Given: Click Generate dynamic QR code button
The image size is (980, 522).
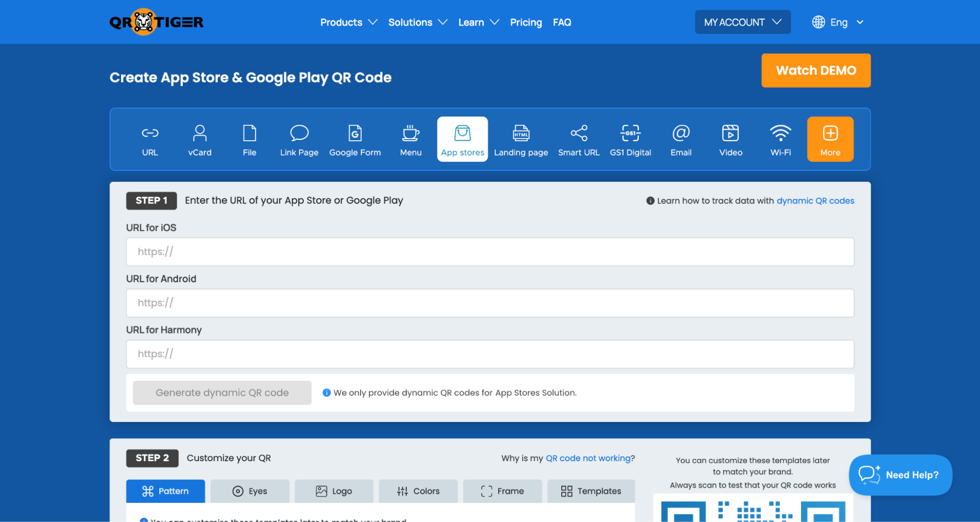Looking at the screenshot, I should [x=222, y=393].
